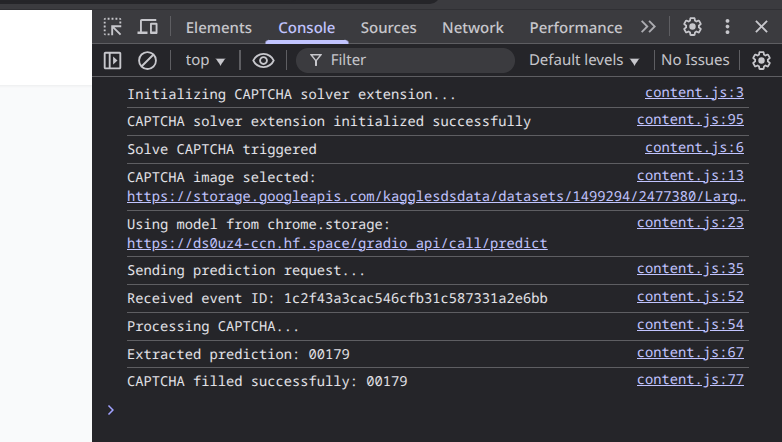Image resolution: width=782 pixels, height=442 pixels.
Task: Open the Sources tab
Action: [389, 28]
